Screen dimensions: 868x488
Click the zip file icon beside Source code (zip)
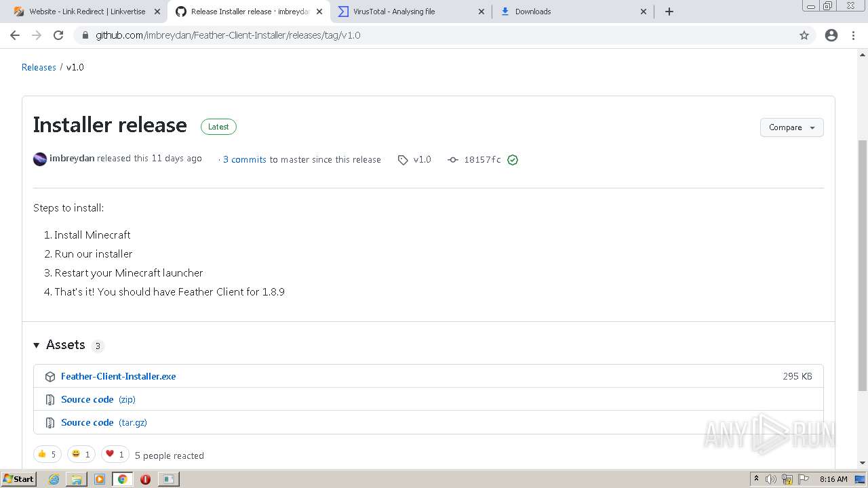coord(50,400)
